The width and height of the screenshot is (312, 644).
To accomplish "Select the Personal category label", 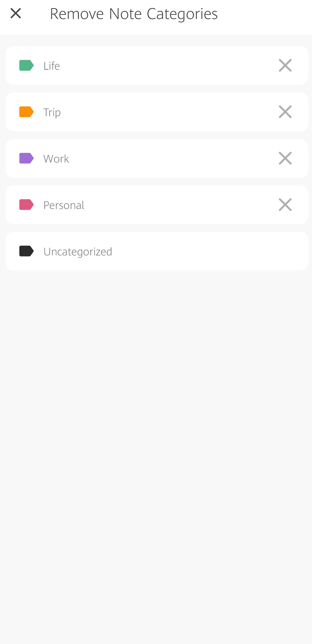I will point(64,205).
